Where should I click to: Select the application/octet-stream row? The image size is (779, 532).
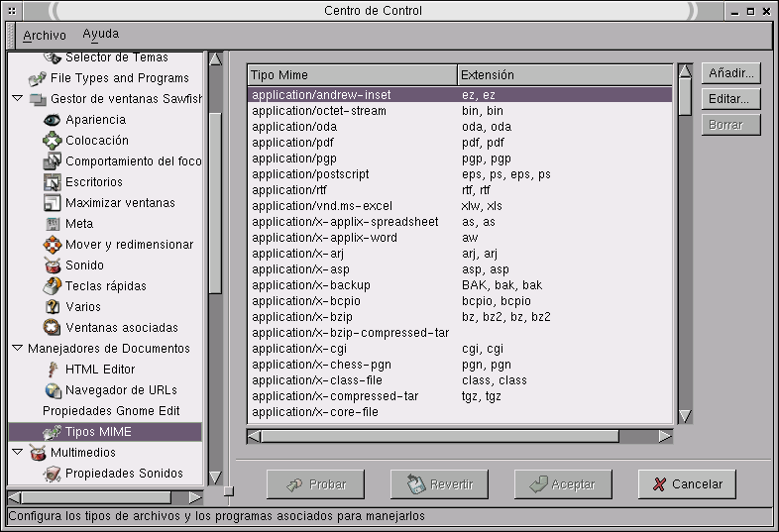click(x=460, y=111)
